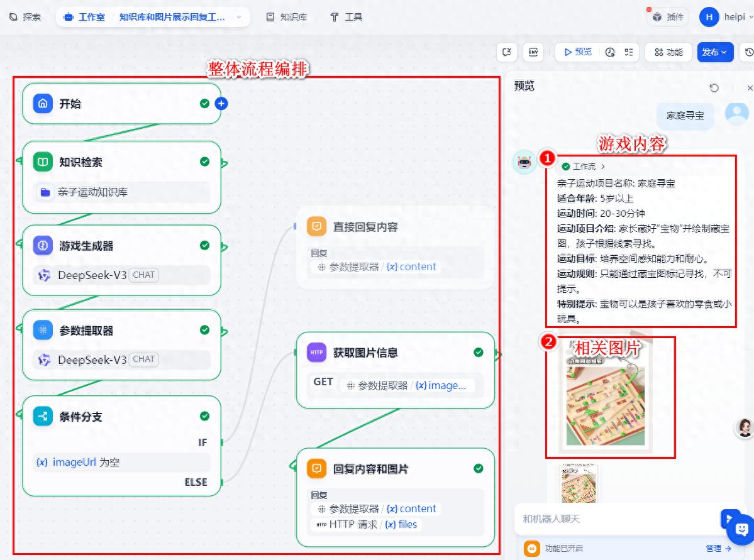
Task: Select the debug conversation icon near 预览
Action: (x=507, y=52)
